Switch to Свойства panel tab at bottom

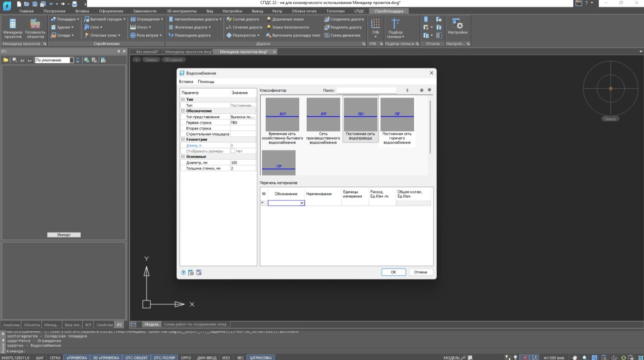click(x=104, y=325)
